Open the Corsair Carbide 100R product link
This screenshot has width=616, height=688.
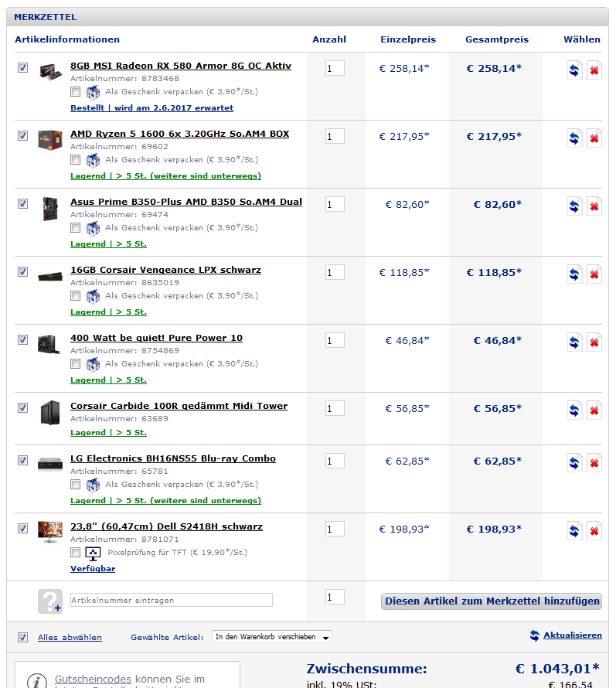[179, 406]
